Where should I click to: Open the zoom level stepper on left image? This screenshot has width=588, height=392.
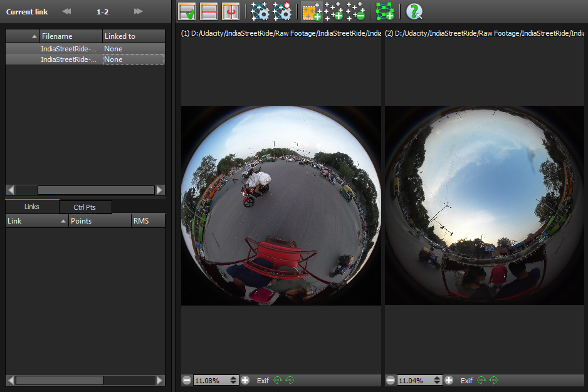pyautogui.click(x=232, y=380)
